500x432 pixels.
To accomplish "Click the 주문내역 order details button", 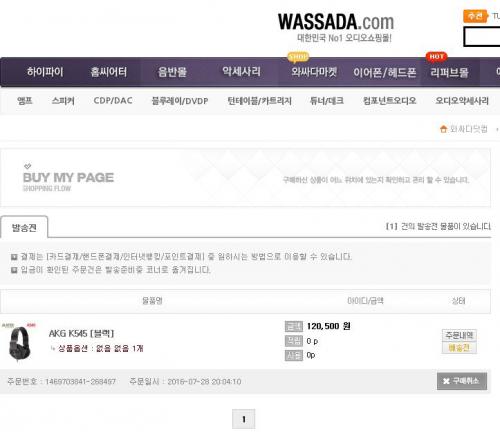I will pos(459,335).
